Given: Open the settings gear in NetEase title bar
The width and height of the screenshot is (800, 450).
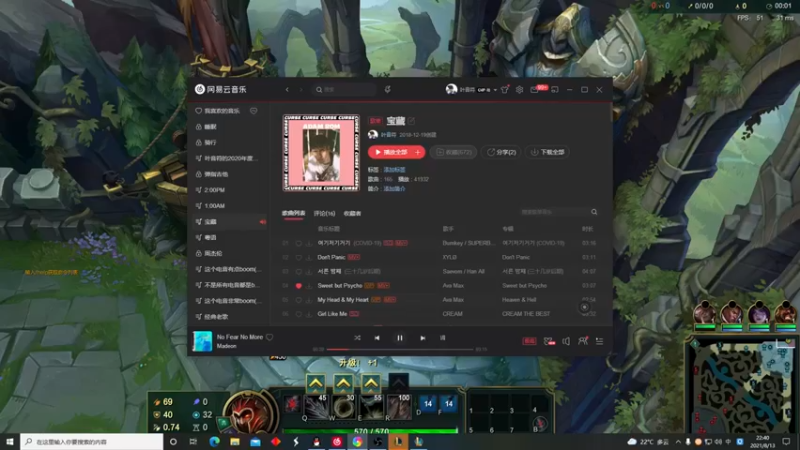Looking at the screenshot, I should (519, 90).
